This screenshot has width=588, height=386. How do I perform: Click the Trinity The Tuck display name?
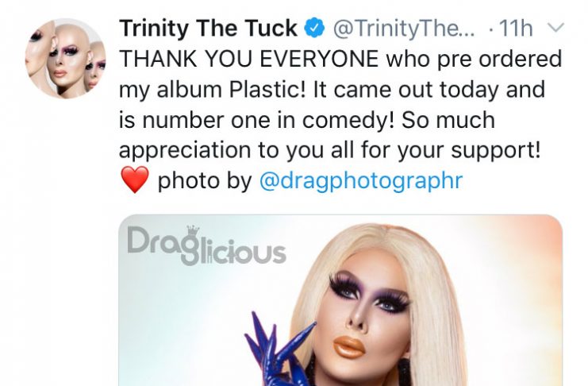(x=209, y=29)
